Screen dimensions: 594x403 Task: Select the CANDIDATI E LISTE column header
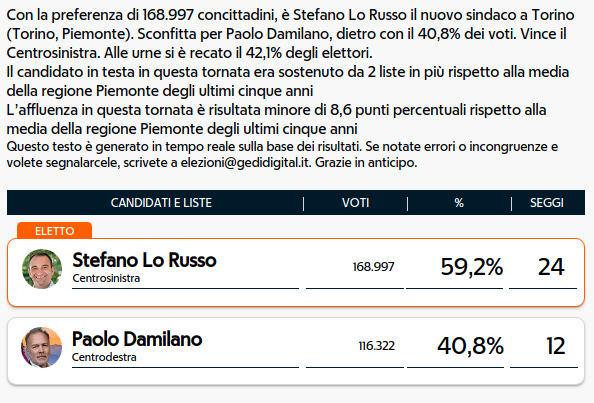(x=161, y=203)
